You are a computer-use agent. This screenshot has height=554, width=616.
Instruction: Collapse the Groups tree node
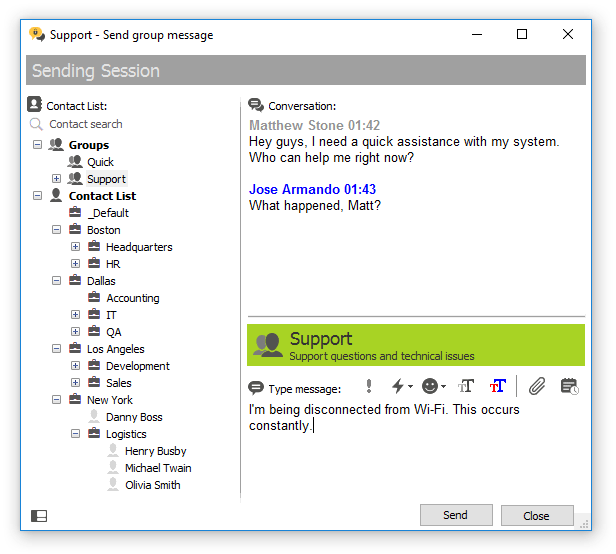pyautogui.click(x=37, y=145)
